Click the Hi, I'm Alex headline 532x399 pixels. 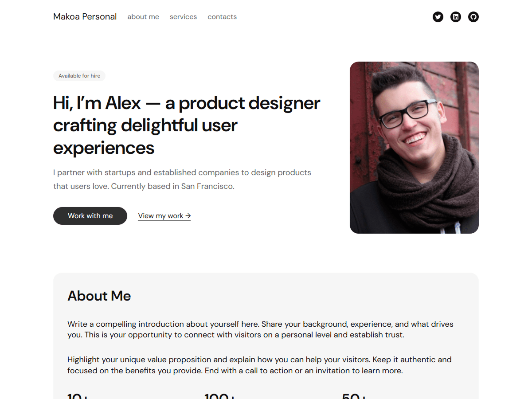pyautogui.click(x=186, y=125)
